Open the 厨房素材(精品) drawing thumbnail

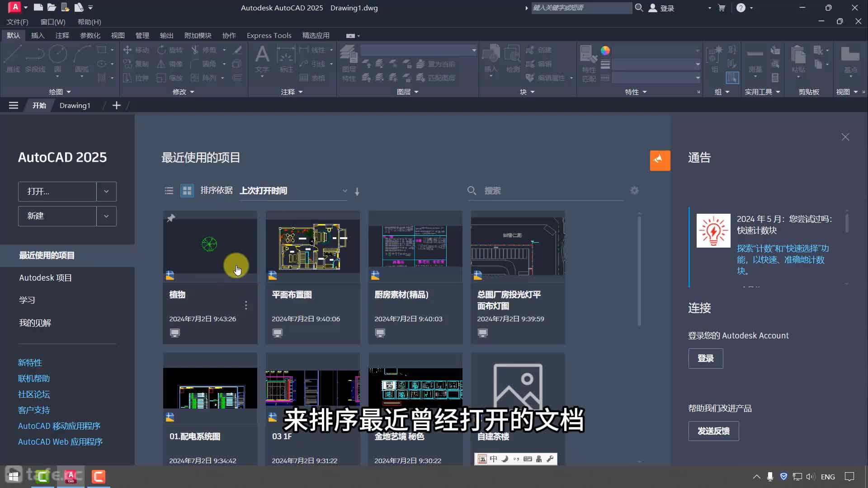pos(415,246)
